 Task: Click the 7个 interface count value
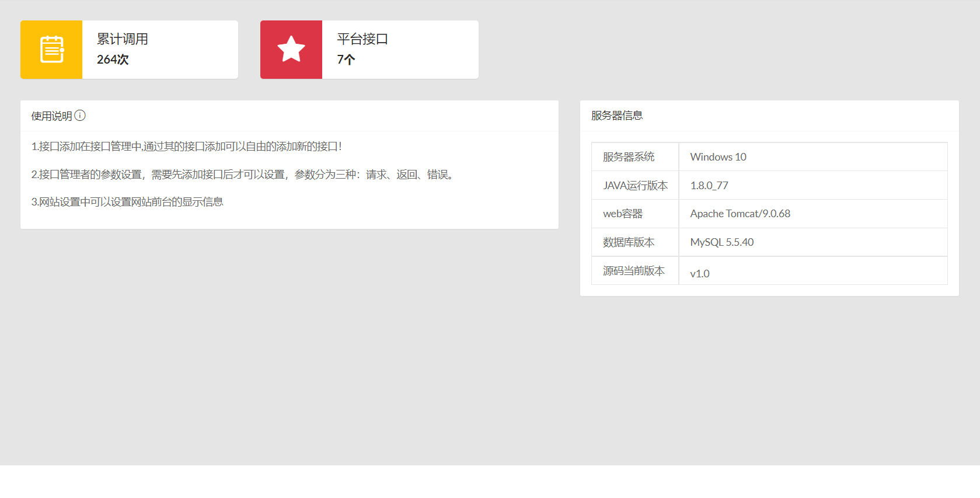(346, 60)
